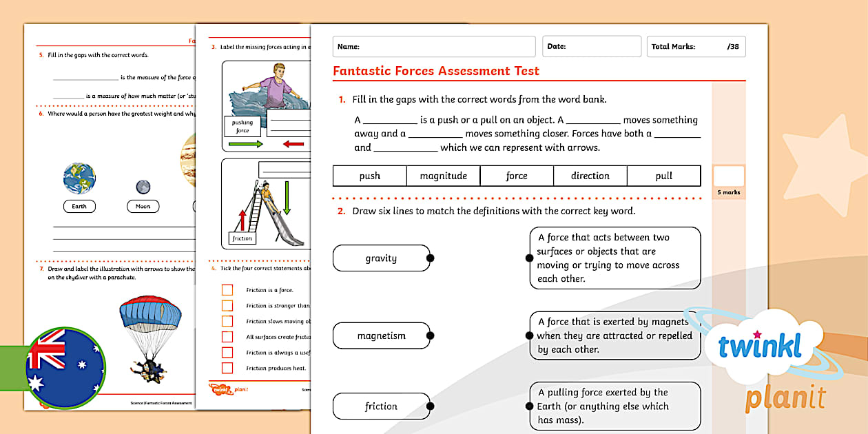Select 'pull' from the word bank
Screen dimensions: 868x434
(664, 176)
